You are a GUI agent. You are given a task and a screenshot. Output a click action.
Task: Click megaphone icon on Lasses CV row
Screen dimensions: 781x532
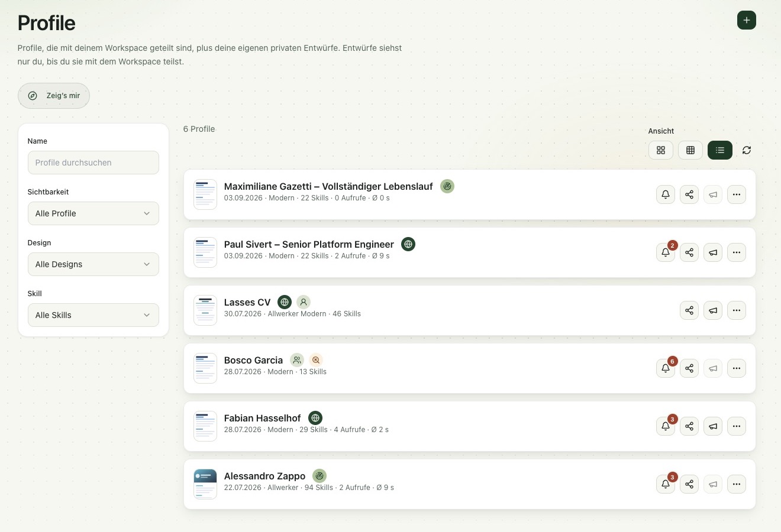click(x=713, y=310)
